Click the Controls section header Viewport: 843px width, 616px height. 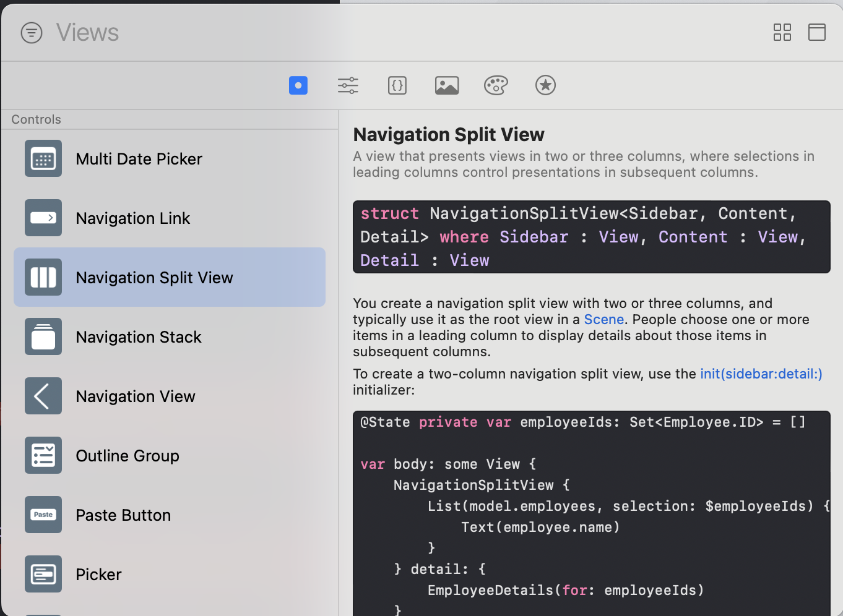coord(37,119)
